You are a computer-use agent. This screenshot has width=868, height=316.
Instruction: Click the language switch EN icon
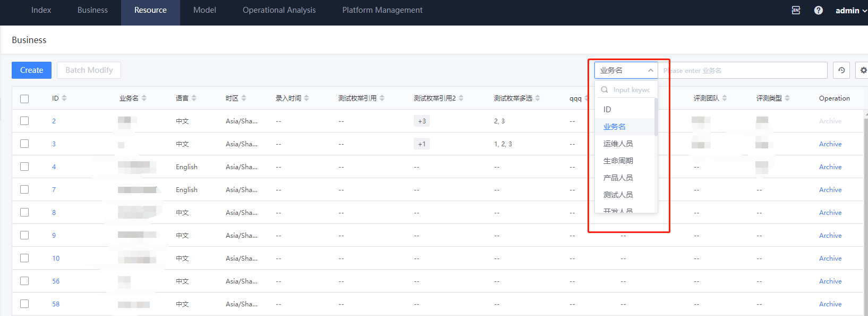[796, 10]
